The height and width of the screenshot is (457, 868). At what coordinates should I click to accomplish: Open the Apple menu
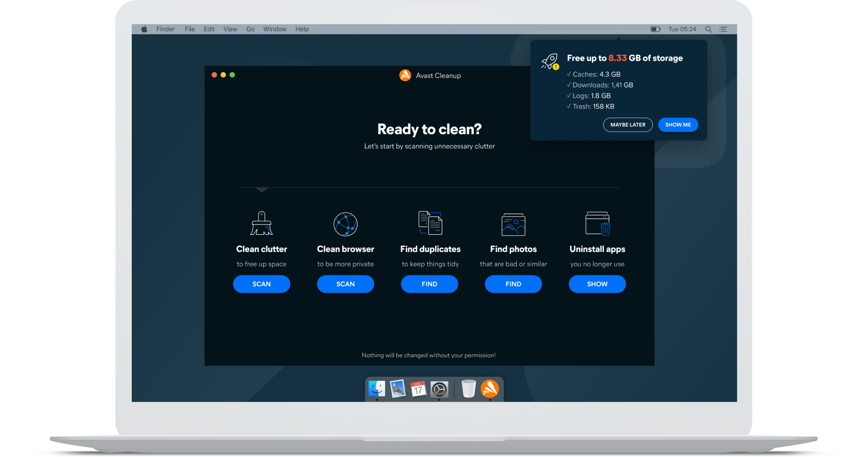144,29
